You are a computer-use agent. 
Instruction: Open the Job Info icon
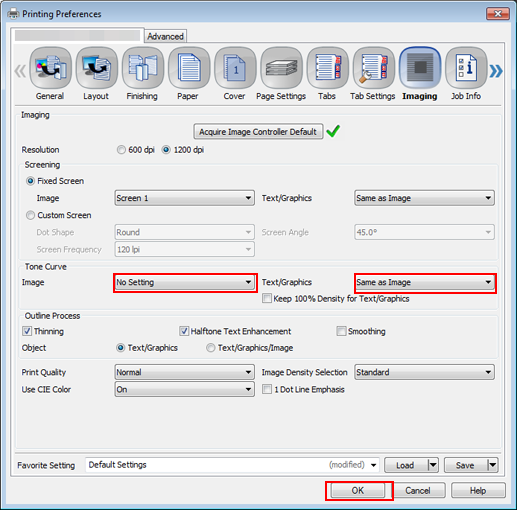pos(466,68)
